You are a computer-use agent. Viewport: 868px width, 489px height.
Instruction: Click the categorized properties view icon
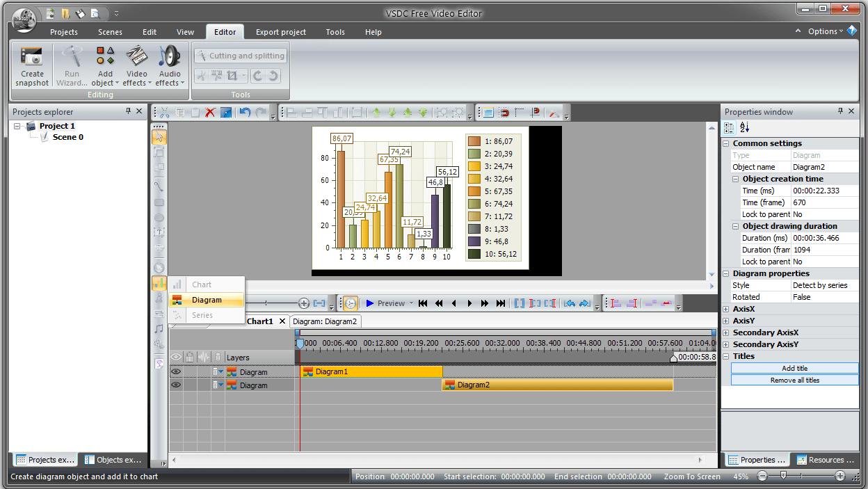(729, 127)
